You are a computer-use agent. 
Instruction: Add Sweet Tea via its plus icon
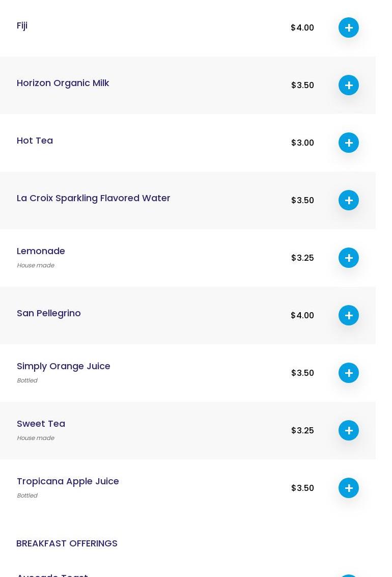tap(349, 430)
